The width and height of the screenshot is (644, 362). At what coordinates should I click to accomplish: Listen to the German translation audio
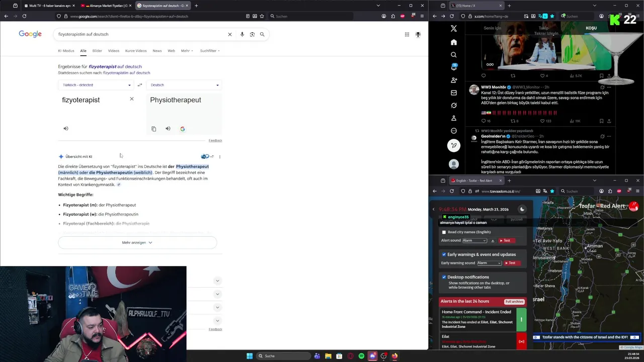tap(168, 129)
